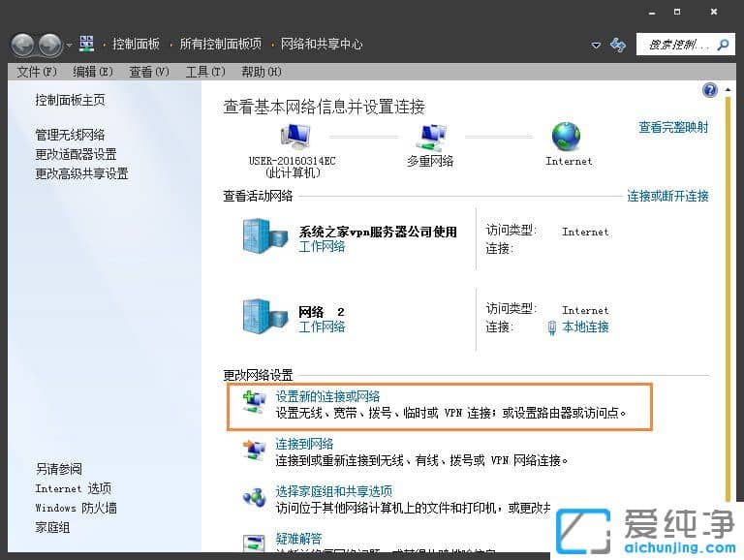Click the window minimize button

pos(652,13)
